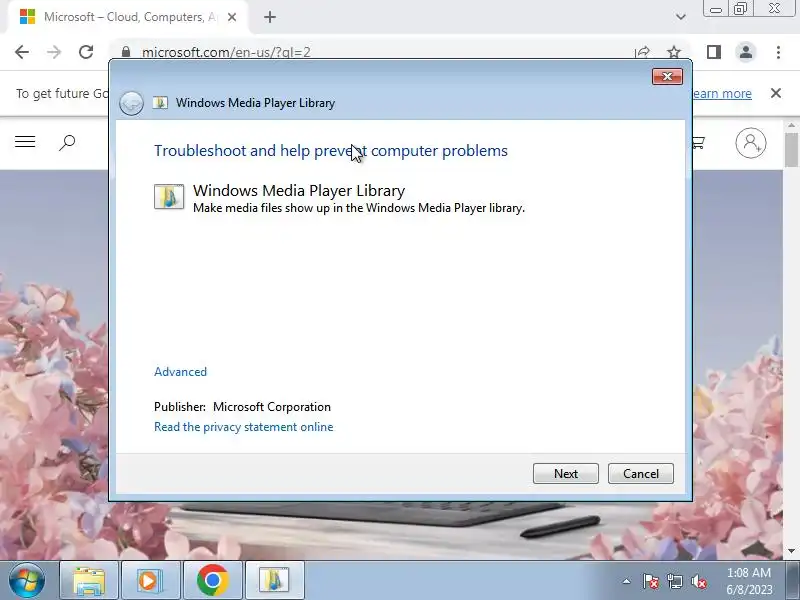
Task: Reload the Microsoft page in Chrome
Action: coord(86,52)
